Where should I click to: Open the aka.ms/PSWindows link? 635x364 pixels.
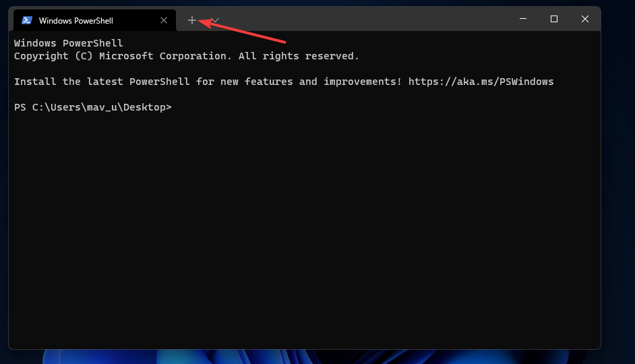[x=481, y=82]
